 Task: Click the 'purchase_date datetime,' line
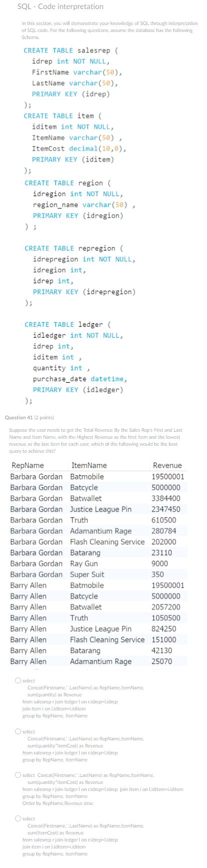click(x=80, y=379)
